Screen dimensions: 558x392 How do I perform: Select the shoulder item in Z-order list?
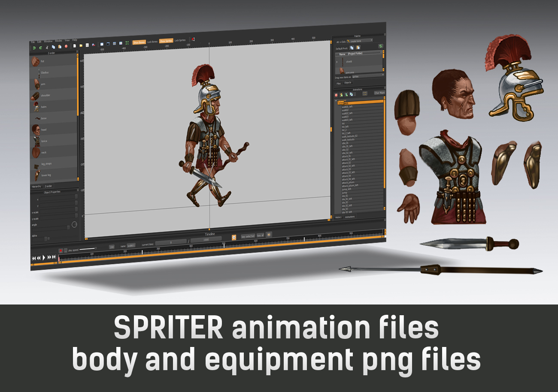[53, 95]
